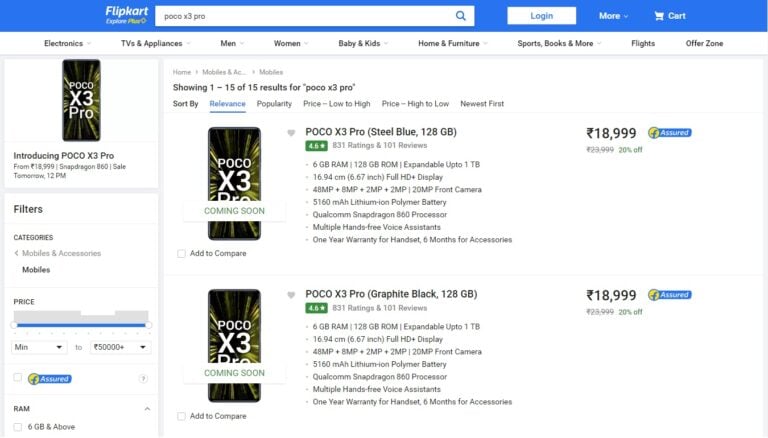Click the Mobiles breadcrumb link
768x438 pixels.
tap(271, 72)
